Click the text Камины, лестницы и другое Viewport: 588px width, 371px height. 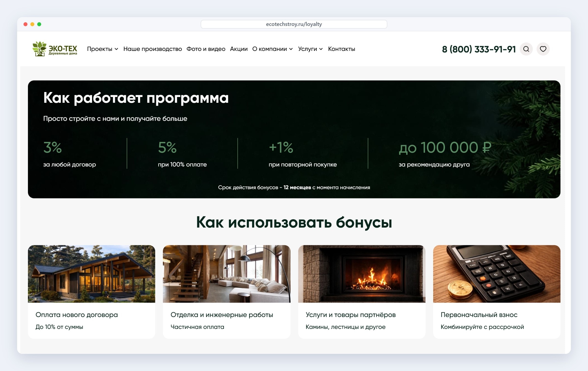[345, 327]
